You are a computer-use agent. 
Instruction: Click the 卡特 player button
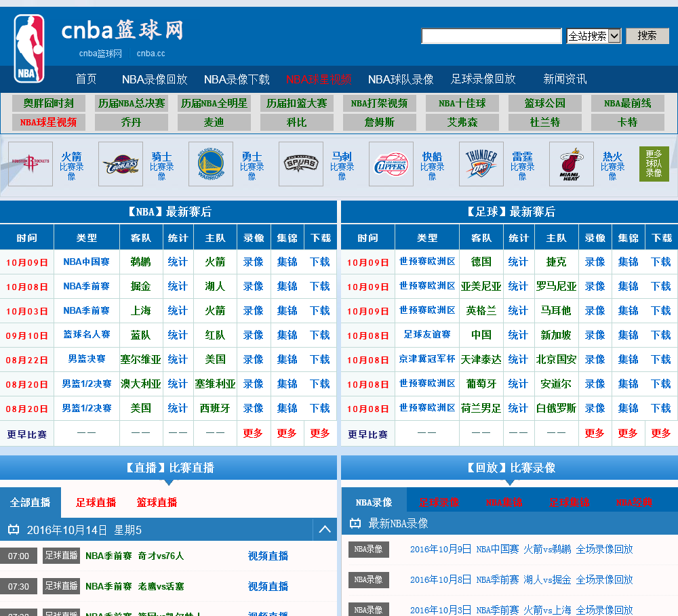(x=628, y=123)
